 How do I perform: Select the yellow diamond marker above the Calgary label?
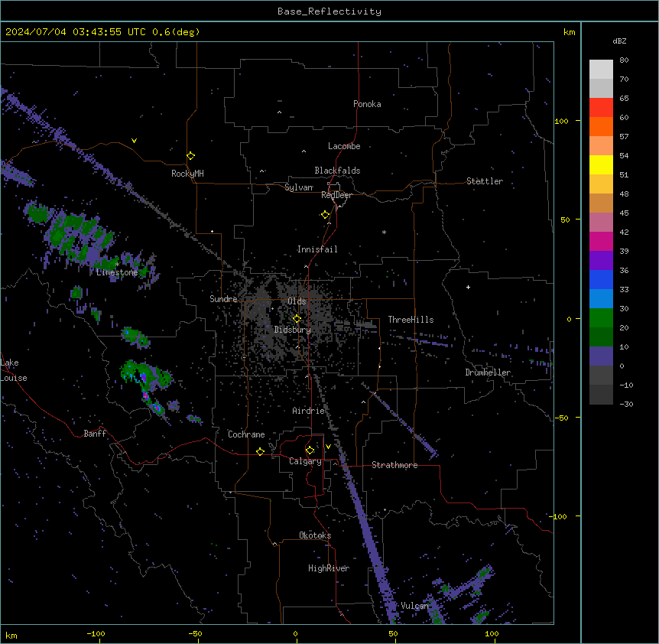click(x=310, y=450)
